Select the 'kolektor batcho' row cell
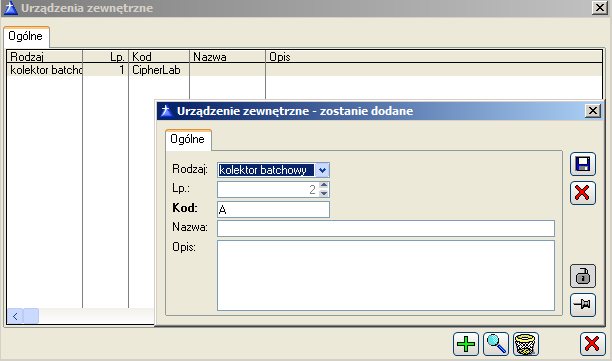Screen dimensions: 612x361 pyautogui.click(x=44, y=70)
